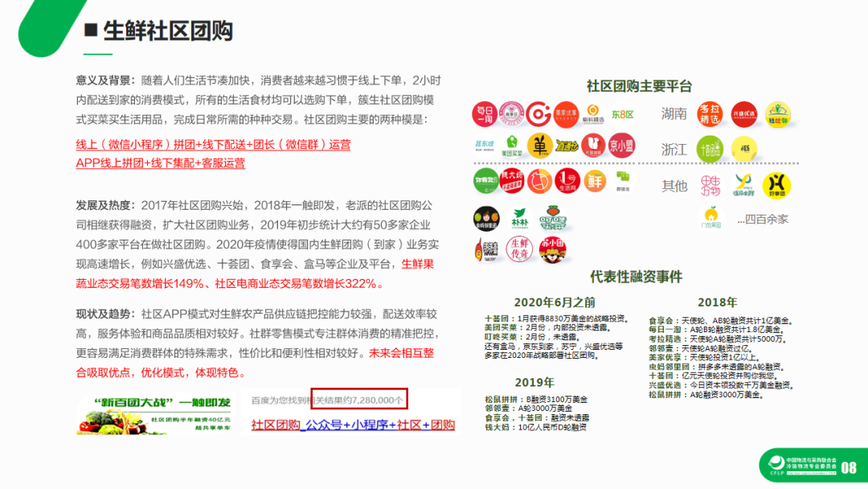Viewport: 868px width, 489px height.
Task: Click the 门前果园 orange fruit logo
Action: (710, 218)
